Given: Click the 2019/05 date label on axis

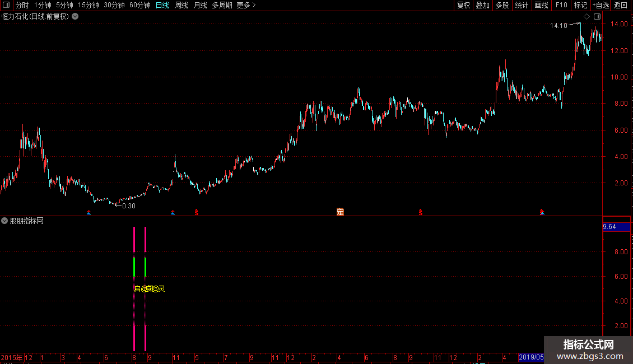Looking at the screenshot, I should pos(531,357).
